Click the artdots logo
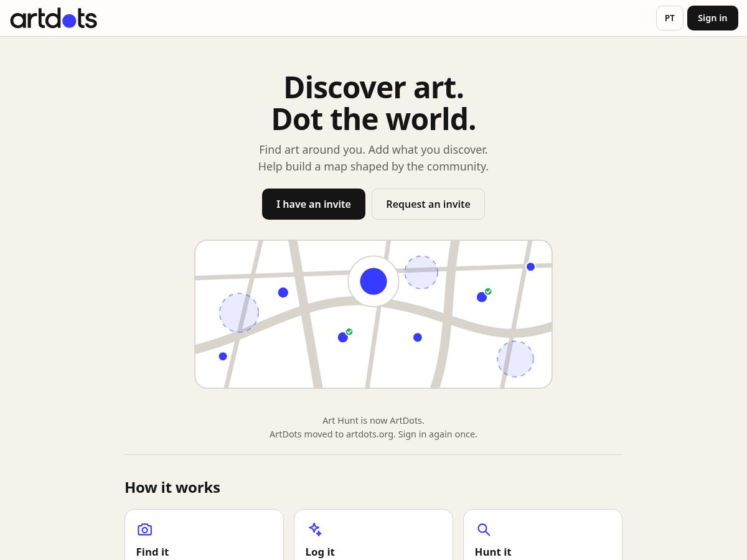 tap(54, 19)
